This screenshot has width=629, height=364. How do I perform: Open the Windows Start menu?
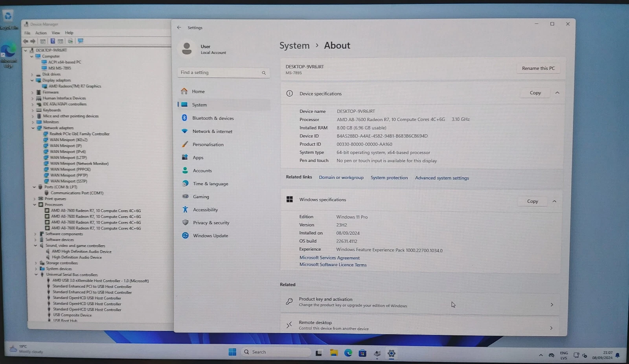(x=232, y=352)
